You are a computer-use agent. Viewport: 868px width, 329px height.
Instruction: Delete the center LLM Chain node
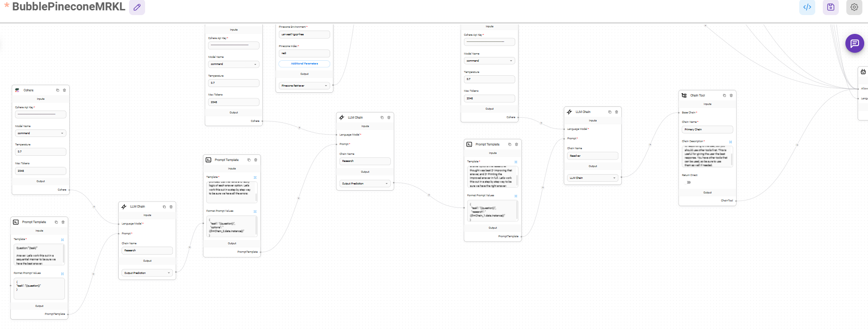click(x=389, y=118)
